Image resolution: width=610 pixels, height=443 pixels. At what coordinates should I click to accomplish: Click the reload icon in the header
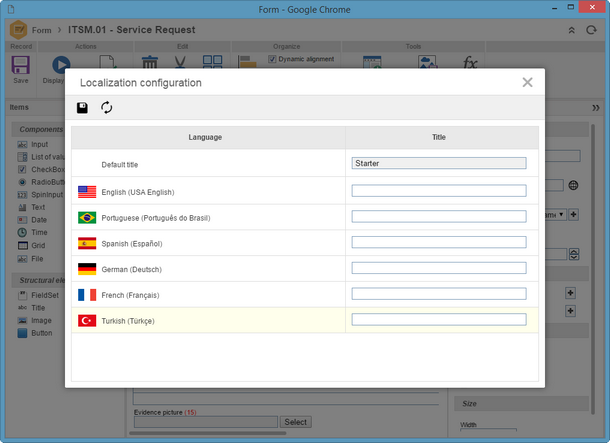click(x=591, y=30)
